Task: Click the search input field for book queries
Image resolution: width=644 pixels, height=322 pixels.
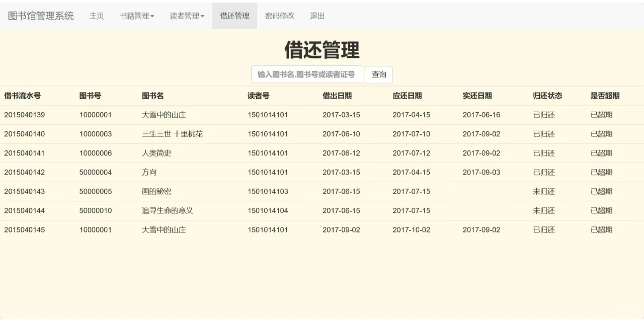Action: pos(306,74)
